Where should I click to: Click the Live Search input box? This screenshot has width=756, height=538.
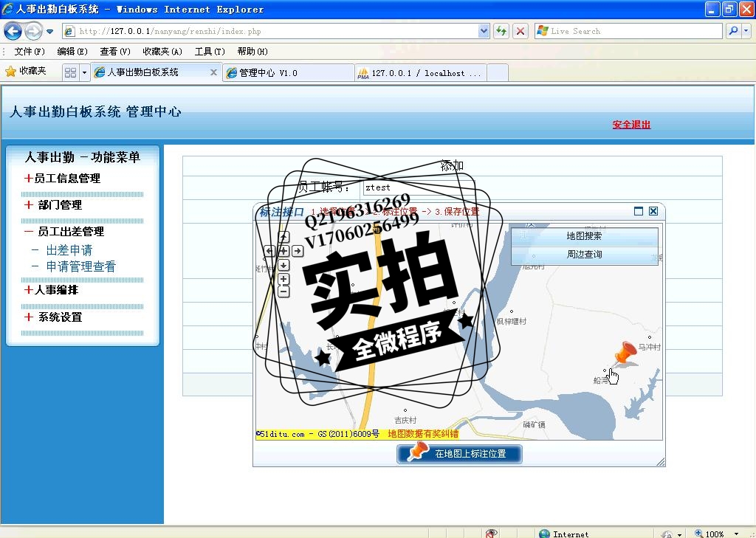click(628, 31)
